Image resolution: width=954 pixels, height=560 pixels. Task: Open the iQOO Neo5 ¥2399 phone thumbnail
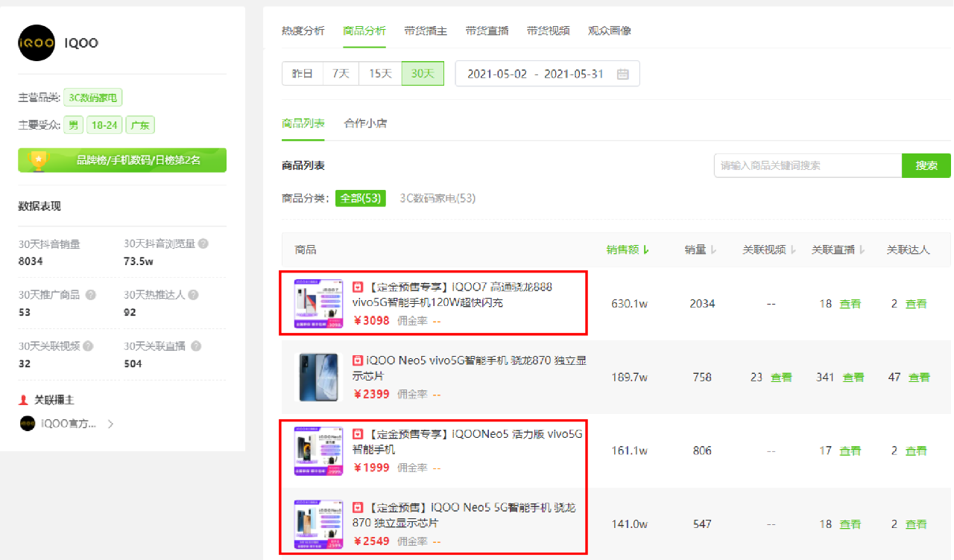319,378
